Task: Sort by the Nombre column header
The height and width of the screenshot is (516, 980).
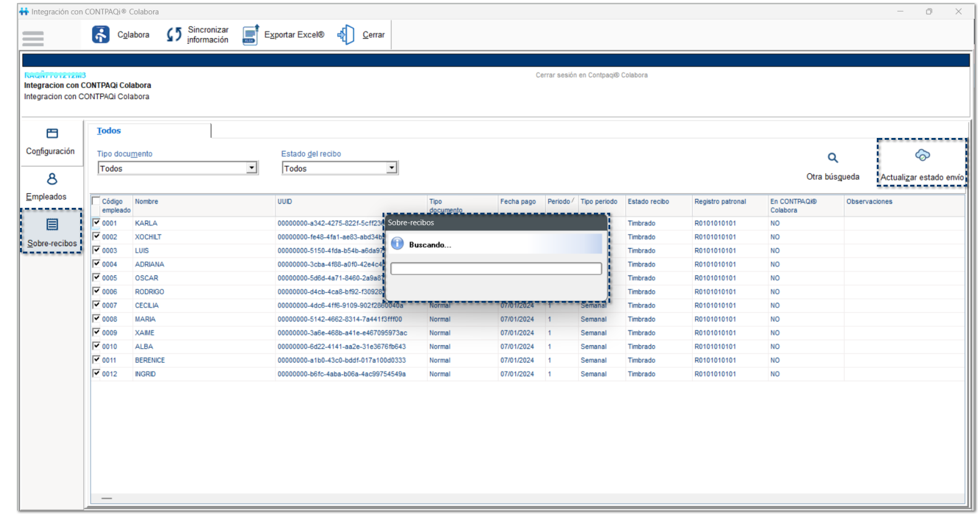Action: tap(146, 202)
